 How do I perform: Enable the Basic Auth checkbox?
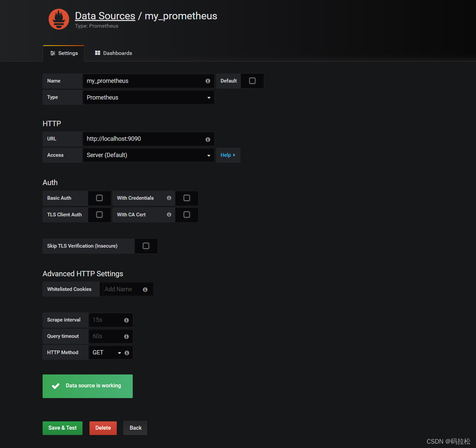pos(99,198)
